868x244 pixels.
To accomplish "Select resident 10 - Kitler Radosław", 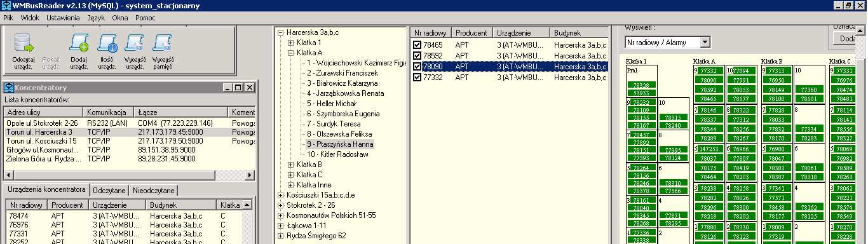I will point(337,154).
